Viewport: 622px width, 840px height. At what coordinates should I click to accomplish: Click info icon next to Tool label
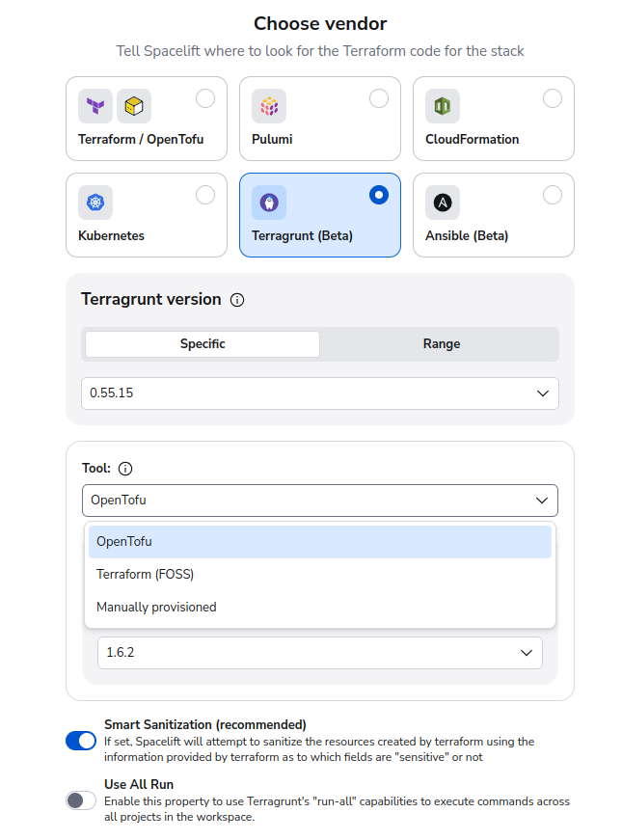pyautogui.click(x=125, y=469)
